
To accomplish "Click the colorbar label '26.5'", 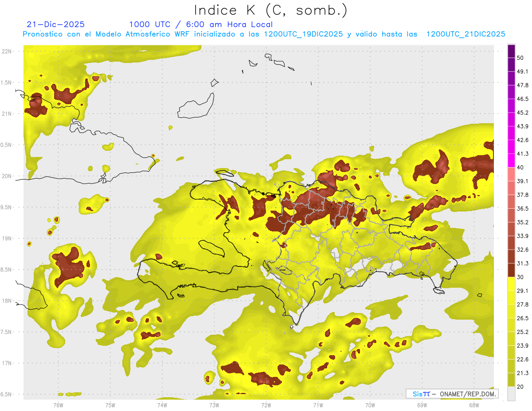I will coord(523,318).
